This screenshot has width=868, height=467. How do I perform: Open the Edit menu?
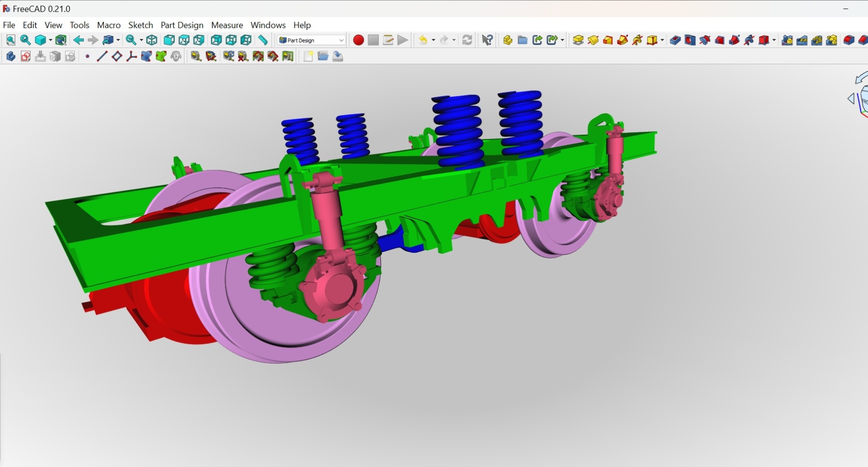[30, 25]
